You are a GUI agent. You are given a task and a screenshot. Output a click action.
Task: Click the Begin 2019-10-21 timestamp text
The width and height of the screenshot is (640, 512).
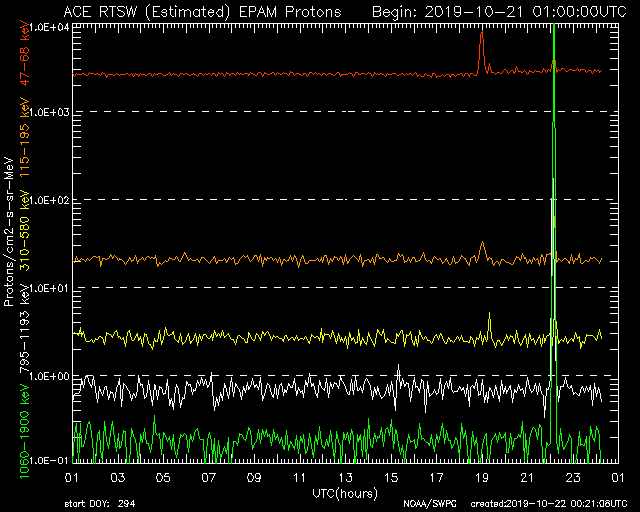[x=499, y=11]
